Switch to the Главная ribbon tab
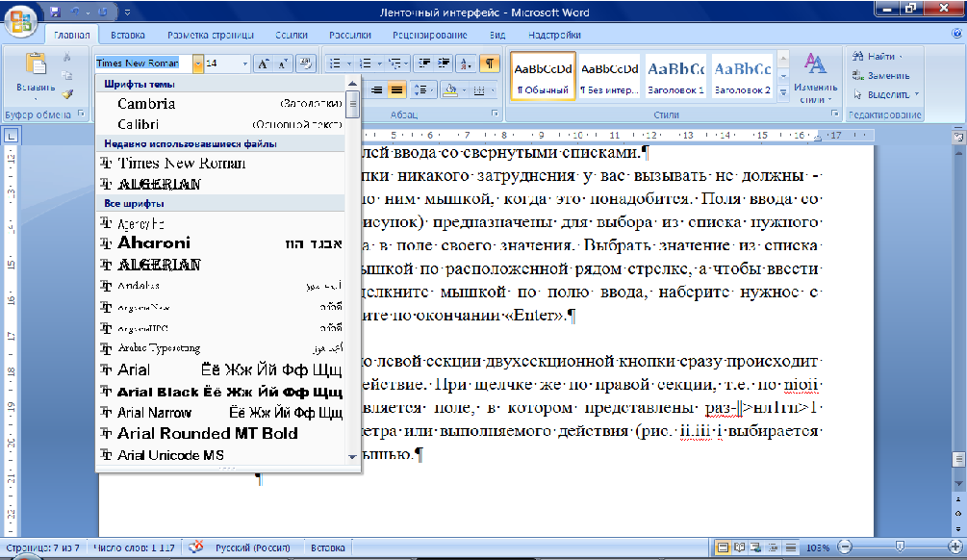This screenshot has height=560, width=967. pyautogui.click(x=71, y=36)
